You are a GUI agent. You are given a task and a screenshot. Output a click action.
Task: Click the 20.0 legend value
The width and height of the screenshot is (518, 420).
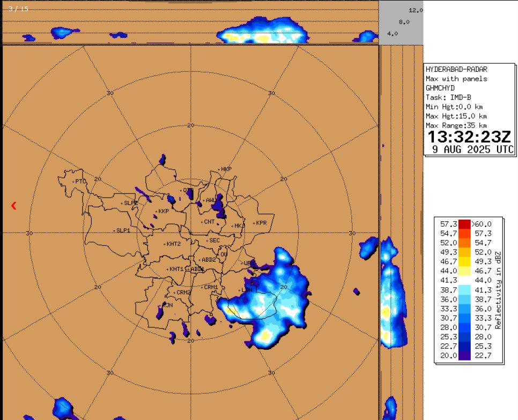[449, 355]
